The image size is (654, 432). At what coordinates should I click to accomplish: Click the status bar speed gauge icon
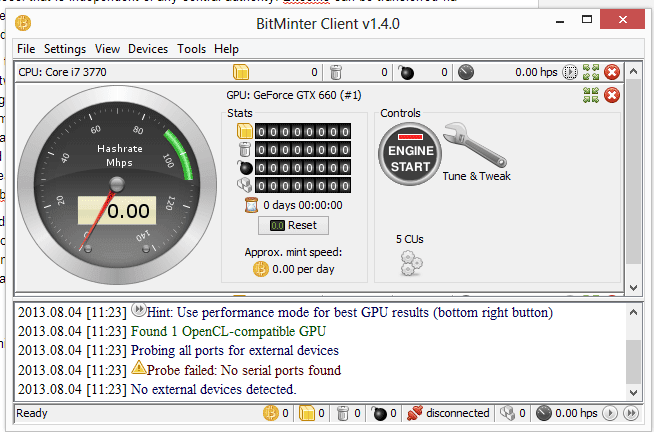click(x=544, y=413)
